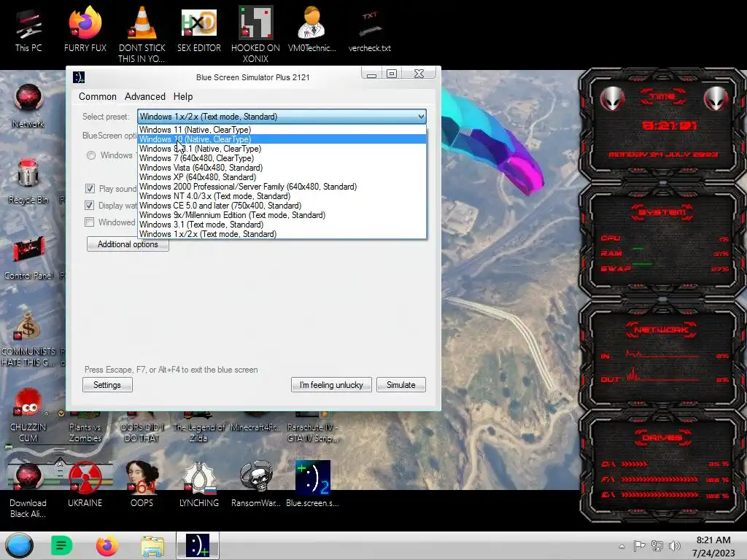Toggle the Play sound checkbox
The image size is (747, 560).
pos(90,189)
